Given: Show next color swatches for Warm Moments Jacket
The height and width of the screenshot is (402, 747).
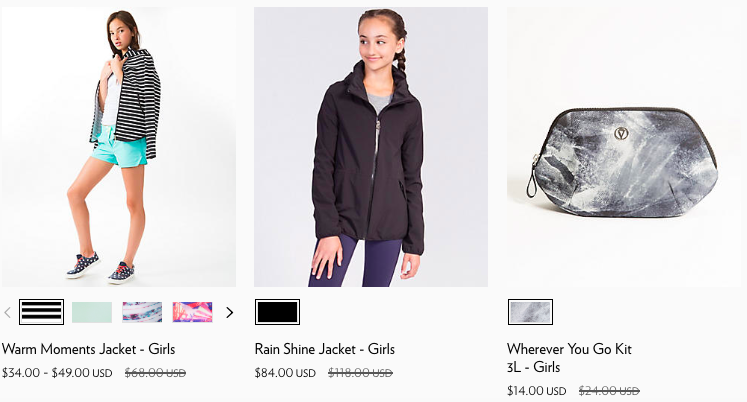Looking at the screenshot, I should [230, 312].
